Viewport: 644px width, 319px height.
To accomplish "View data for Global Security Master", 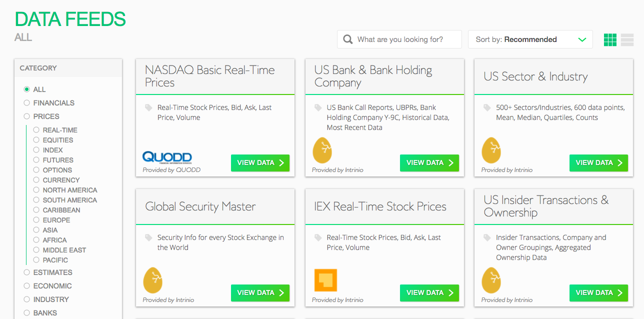I will [x=260, y=292].
